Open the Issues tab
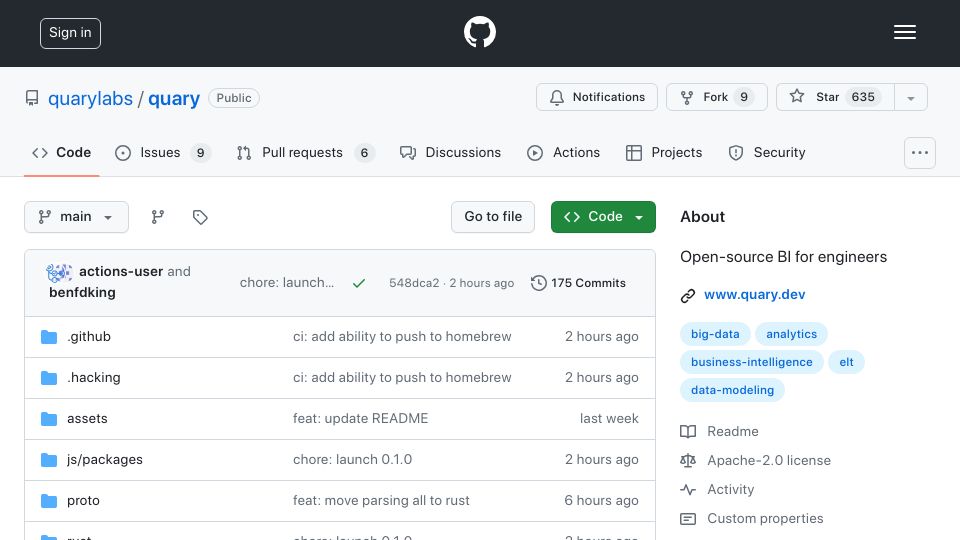This screenshot has height=540, width=960. point(163,152)
